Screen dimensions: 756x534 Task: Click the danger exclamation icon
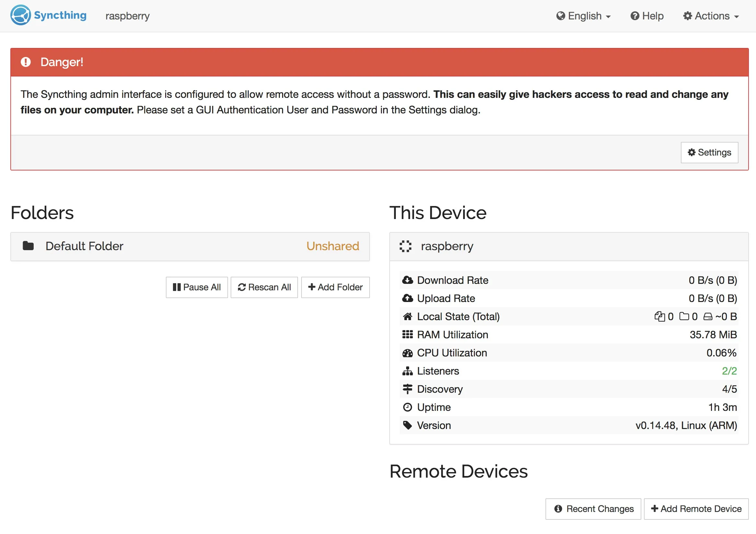[26, 62]
